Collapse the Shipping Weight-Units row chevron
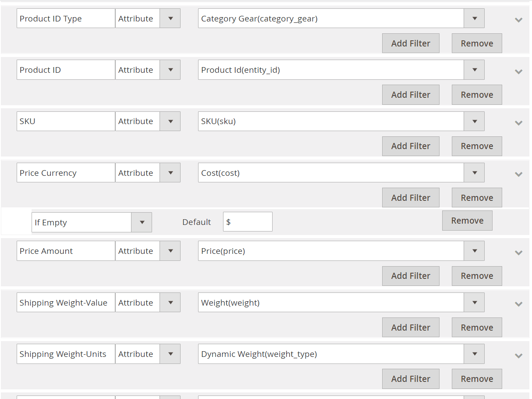 tap(519, 356)
